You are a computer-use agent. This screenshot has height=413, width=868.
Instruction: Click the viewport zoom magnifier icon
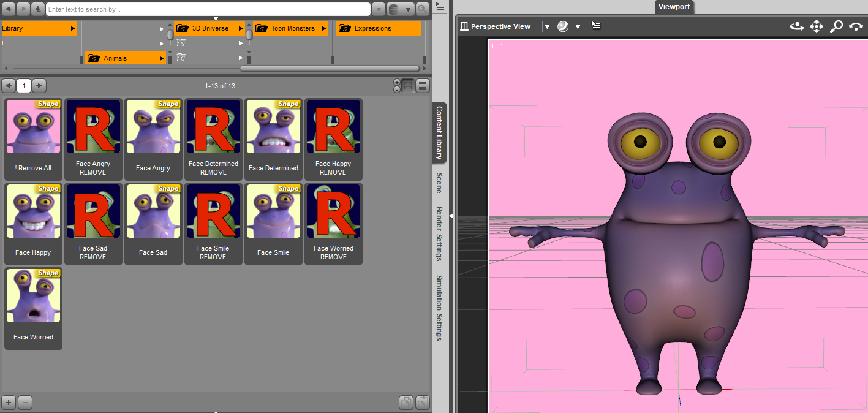click(x=836, y=26)
